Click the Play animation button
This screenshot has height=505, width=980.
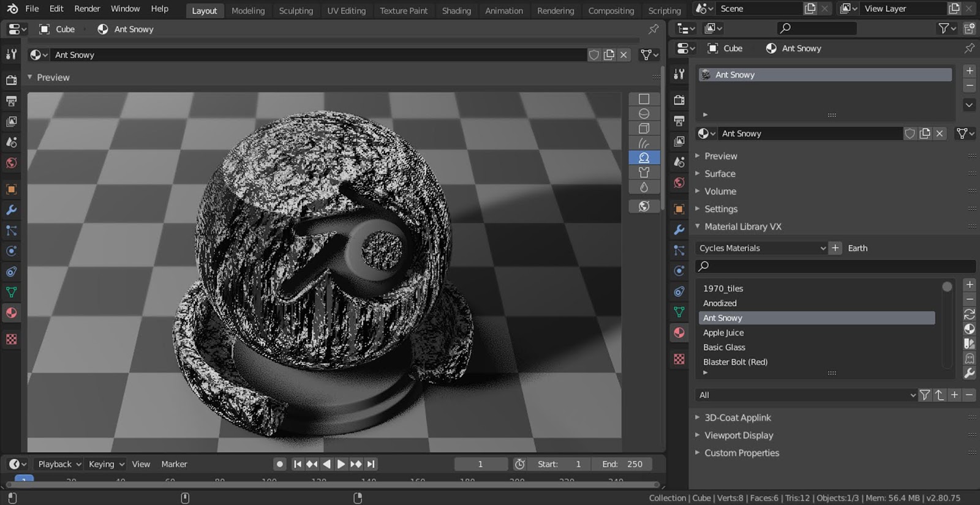click(x=341, y=464)
